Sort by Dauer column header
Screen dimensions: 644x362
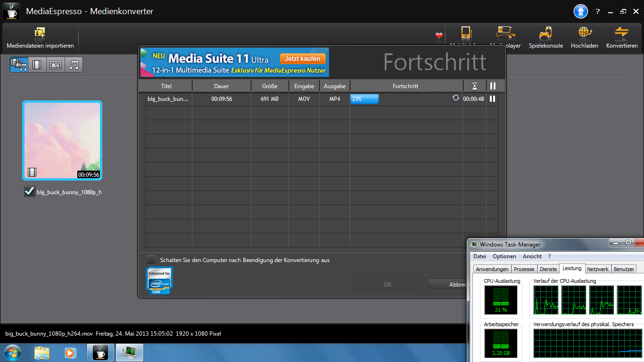(222, 86)
